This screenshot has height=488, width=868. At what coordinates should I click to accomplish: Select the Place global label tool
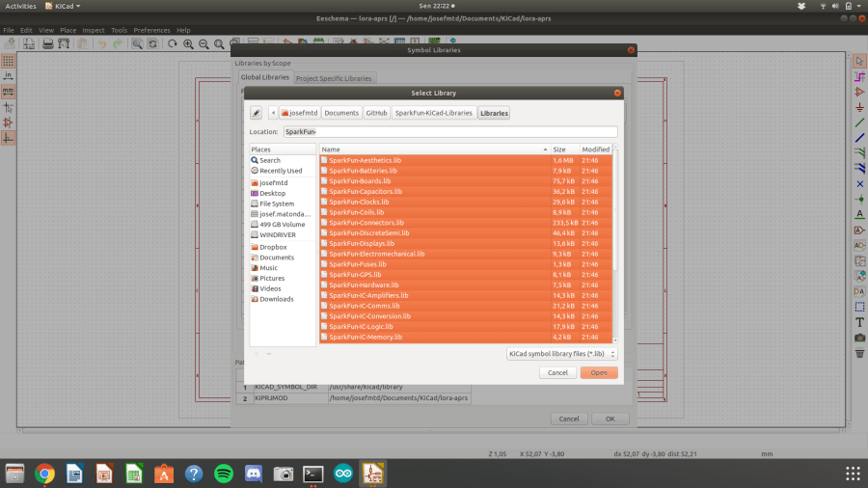pyautogui.click(x=859, y=230)
